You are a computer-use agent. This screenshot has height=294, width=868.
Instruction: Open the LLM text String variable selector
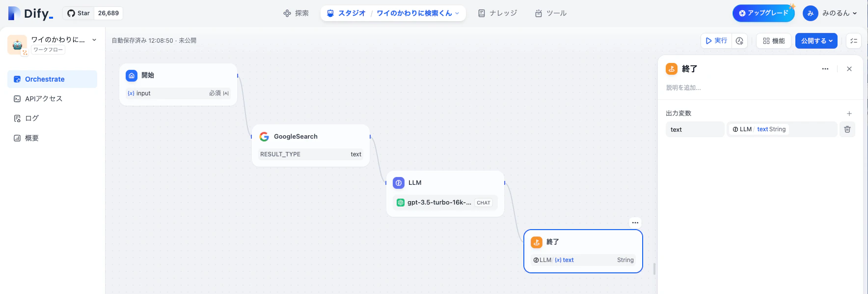(782, 129)
